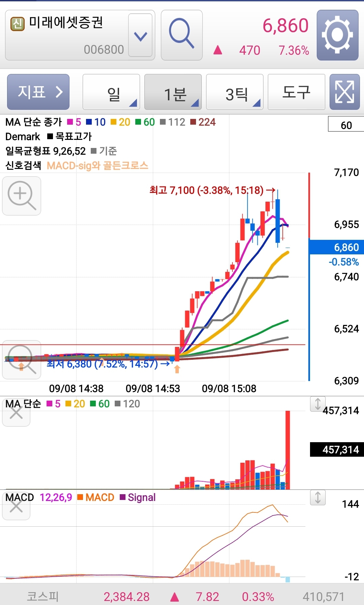Tap the orange MACD legend
The image size is (364, 605).
pos(96,497)
